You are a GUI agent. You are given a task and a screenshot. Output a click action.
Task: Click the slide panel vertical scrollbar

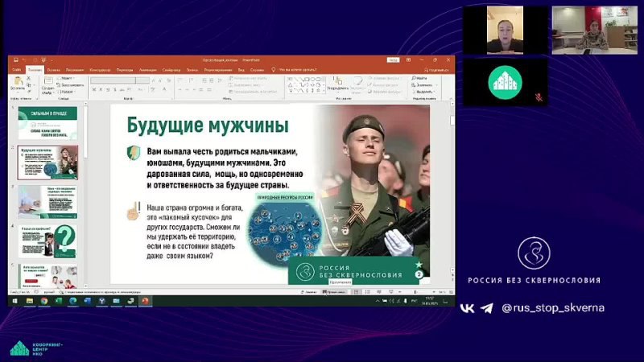pyautogui.click(x=85, y=195)
